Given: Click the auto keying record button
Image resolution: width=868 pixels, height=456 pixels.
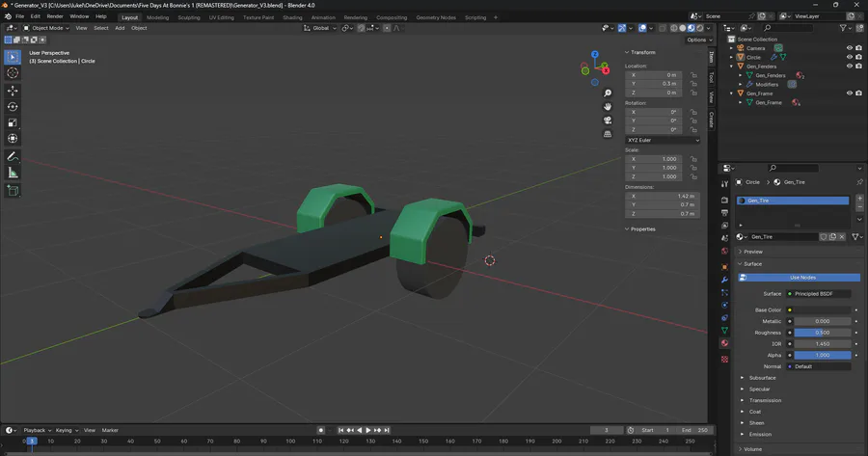Looking at the screenshot, I should coord(320,430).
